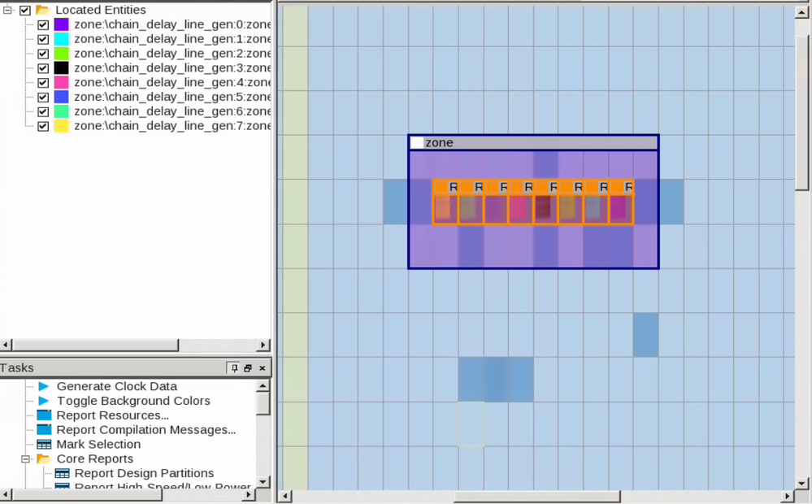
Task: Click green swatch of chain_delay_line_gen:2
Action: pyautogui.click(x=61, y=54)
